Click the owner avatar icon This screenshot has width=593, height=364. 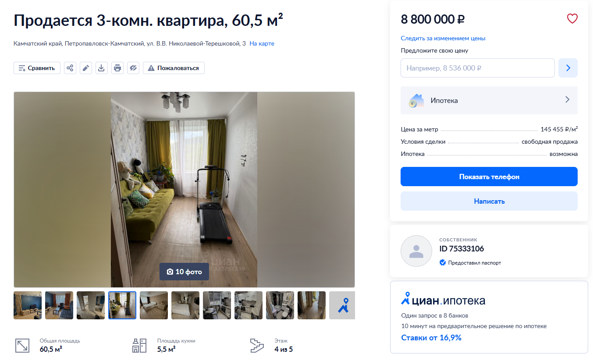point(416,251)
